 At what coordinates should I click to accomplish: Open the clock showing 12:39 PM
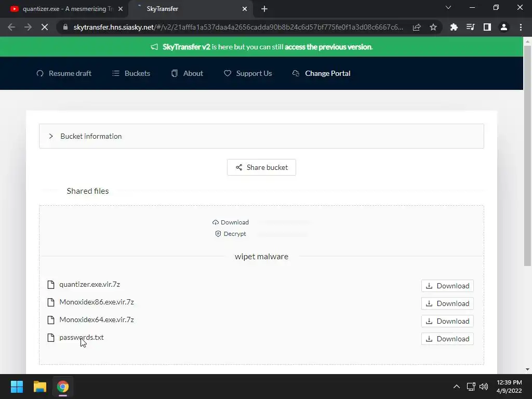509,387
